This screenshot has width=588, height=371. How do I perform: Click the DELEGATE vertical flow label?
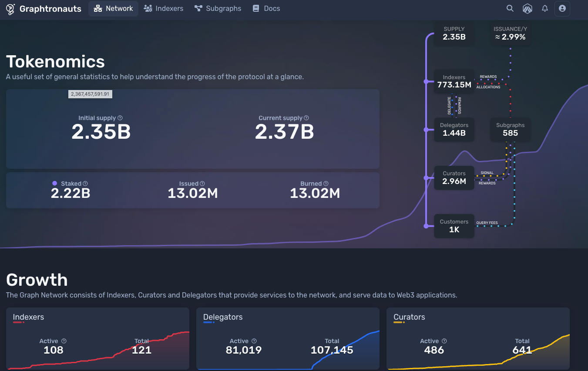tap(450, 106)
